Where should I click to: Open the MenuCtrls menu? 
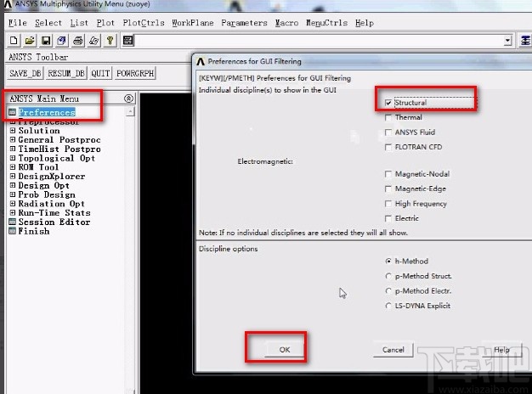click(326, 23)
